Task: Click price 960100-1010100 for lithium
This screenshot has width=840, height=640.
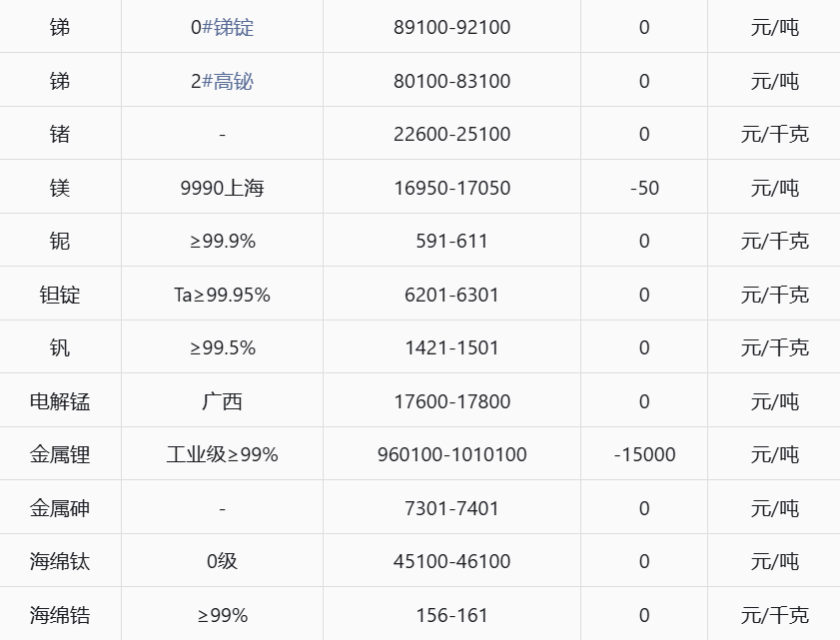Action: pyautogui.click(x=451, y=454)
